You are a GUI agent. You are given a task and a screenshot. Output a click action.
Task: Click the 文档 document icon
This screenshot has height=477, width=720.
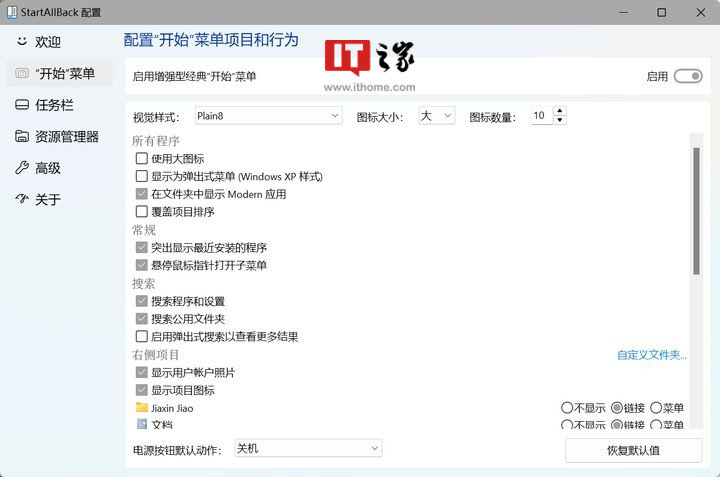tap(142, 424)
